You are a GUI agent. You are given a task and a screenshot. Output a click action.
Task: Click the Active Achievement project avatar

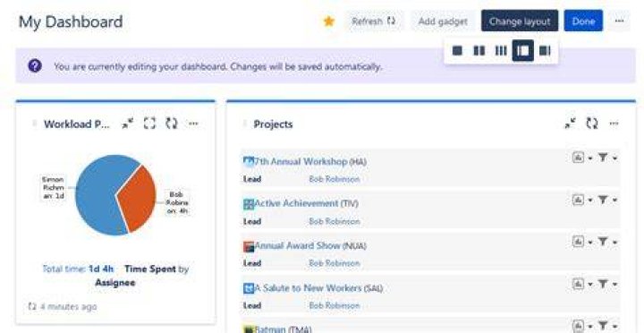coord(249,204)
